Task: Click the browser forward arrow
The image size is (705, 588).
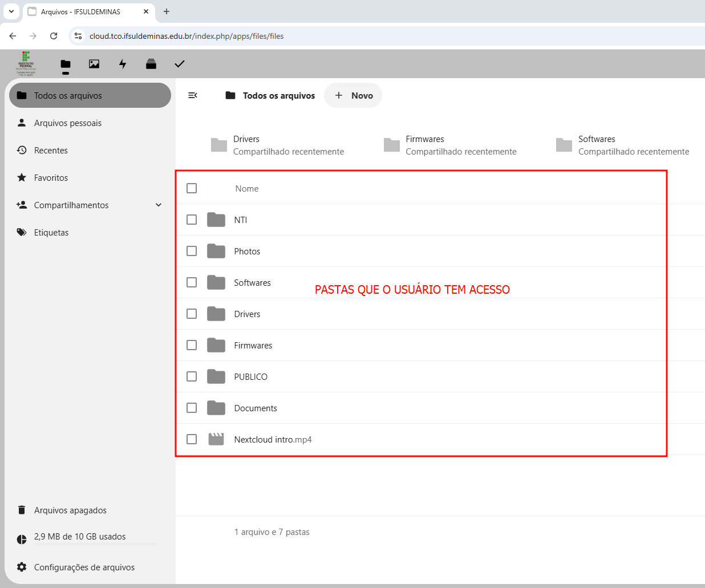Action: point(33,36)
